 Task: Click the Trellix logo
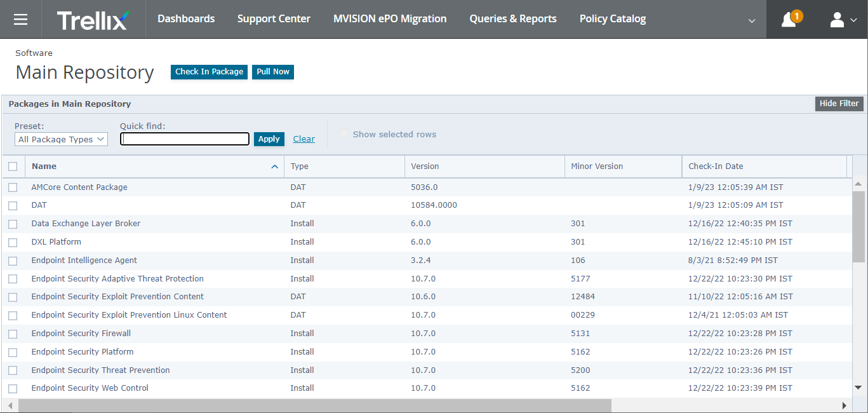93,20
